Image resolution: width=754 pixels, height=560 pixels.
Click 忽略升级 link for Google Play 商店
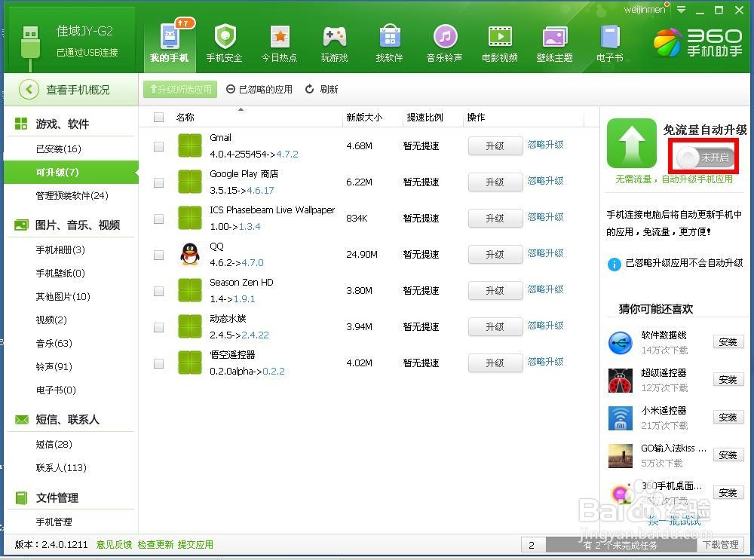pyautogui.click(x=545, y=181)
